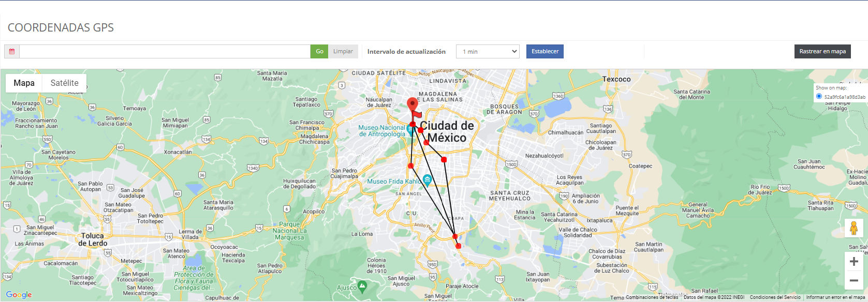Viewport: 868px width, 302px height.
Task: Click the red flag marker on map
Action: click(417, 114)
